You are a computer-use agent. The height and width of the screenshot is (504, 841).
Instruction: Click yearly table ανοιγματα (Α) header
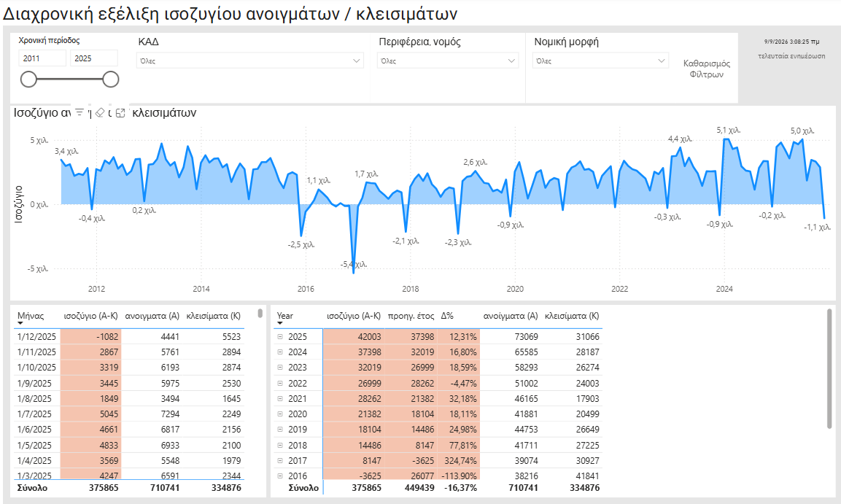511,316
